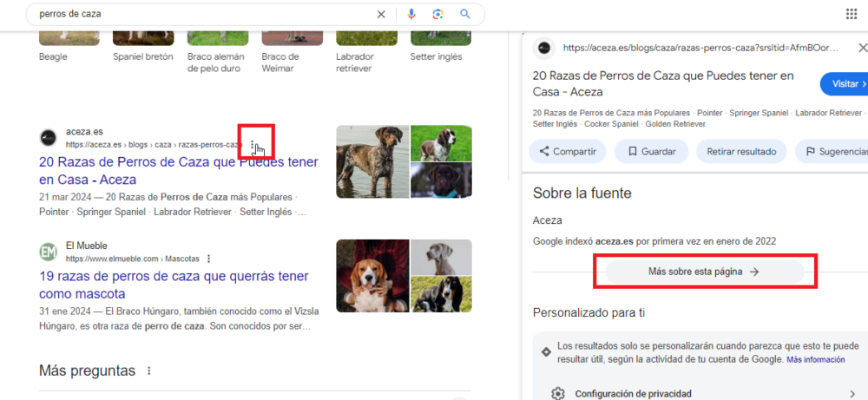Open the Google apps grid
Screen dimensions: 868x400
(852, 15)
